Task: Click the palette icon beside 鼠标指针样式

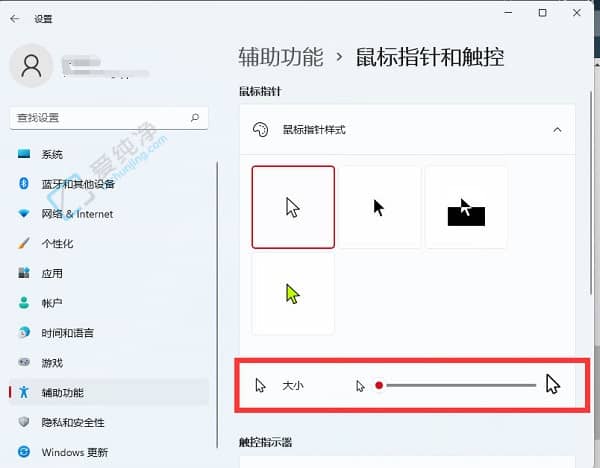Action: 261,130
